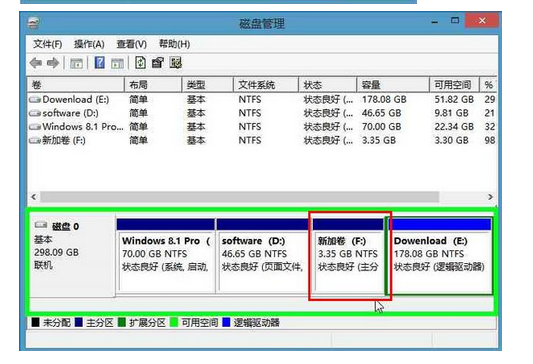
Task: Open the blue Help question-mark icon
Action: point(99,63)
